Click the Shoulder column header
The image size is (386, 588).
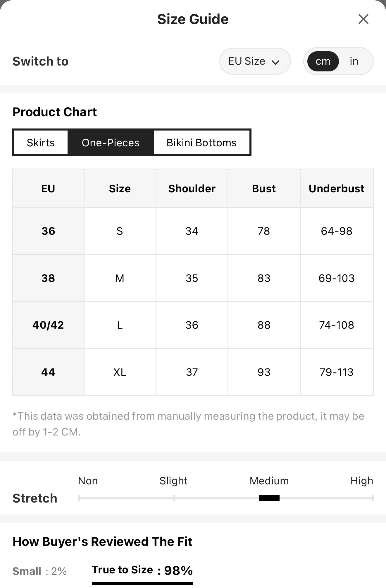(x=192, y=188)
